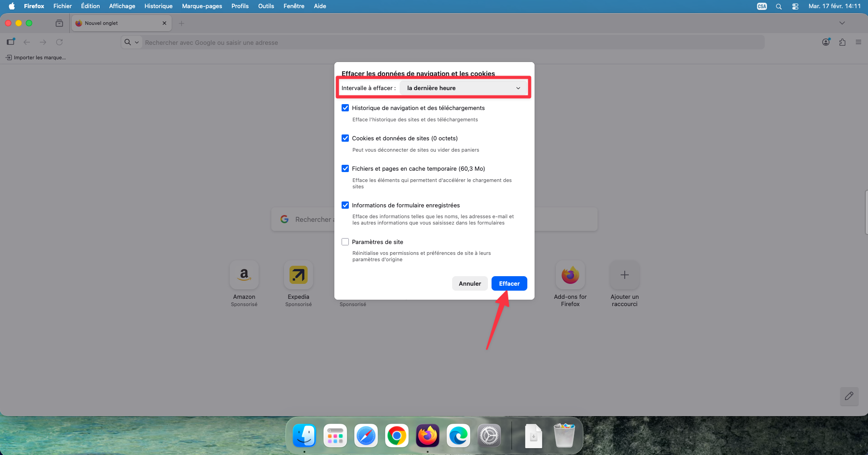
Task: Click the CSA input source icon
Action: coord(762,6)
